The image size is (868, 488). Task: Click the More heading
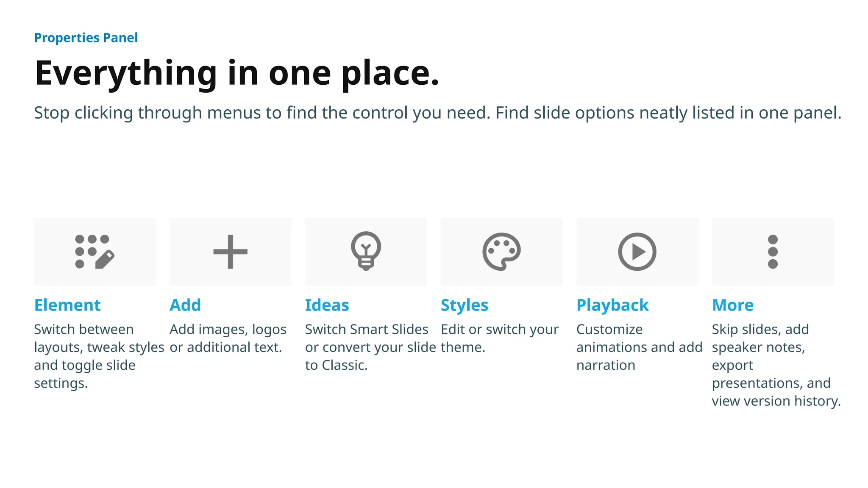tap(733, 305)
